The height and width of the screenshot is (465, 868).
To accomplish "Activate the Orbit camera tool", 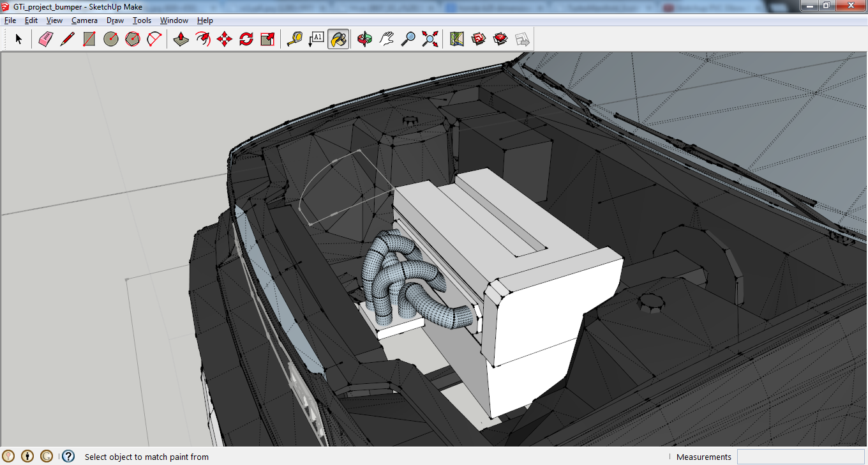I will pos(365,40).
